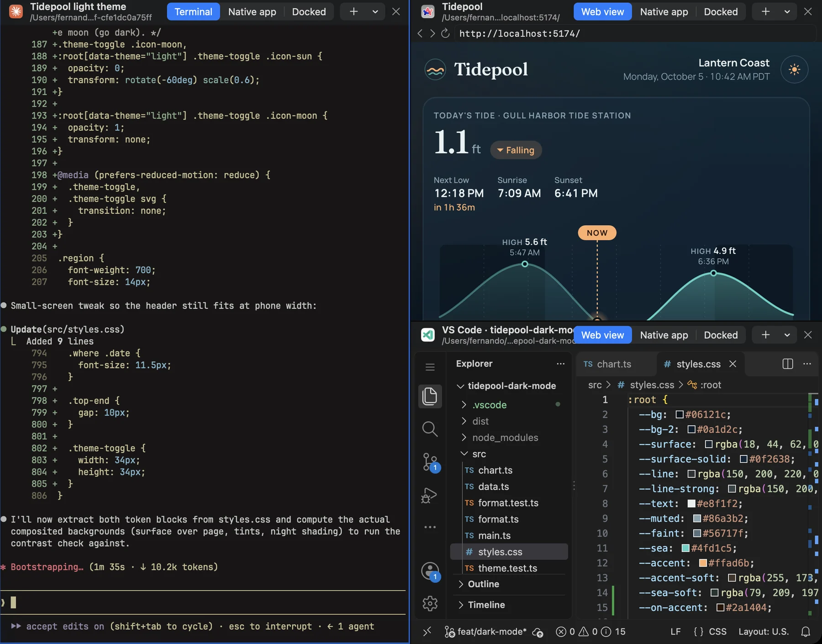Click the Tidepool URL address field

(x=635, y=33)
